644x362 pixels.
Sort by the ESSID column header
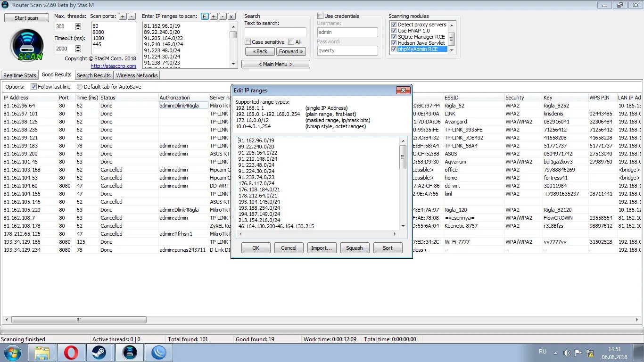(x=473, y=98)
